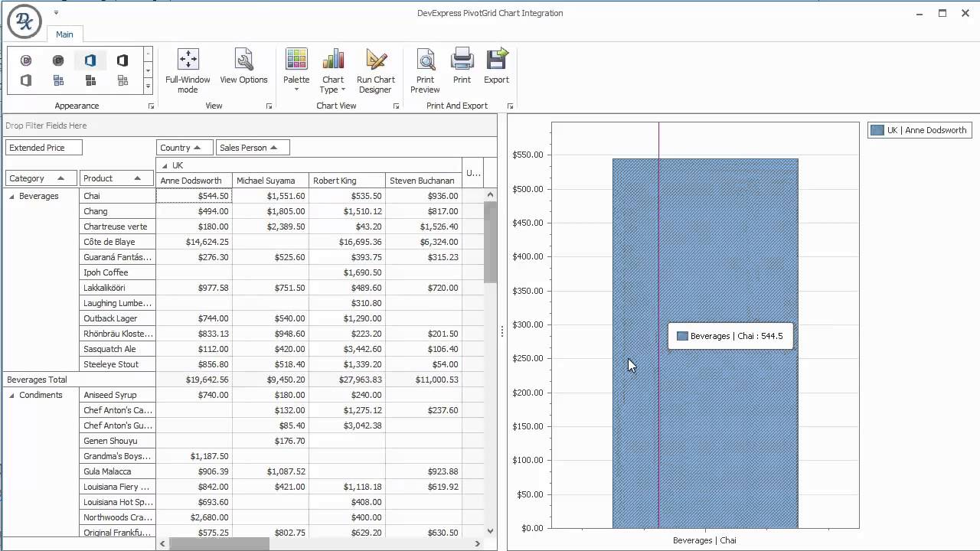Select the Côte de Blaye product row
Image resolution: width=980 pixels, height=551 pixels.
[118, 242]
